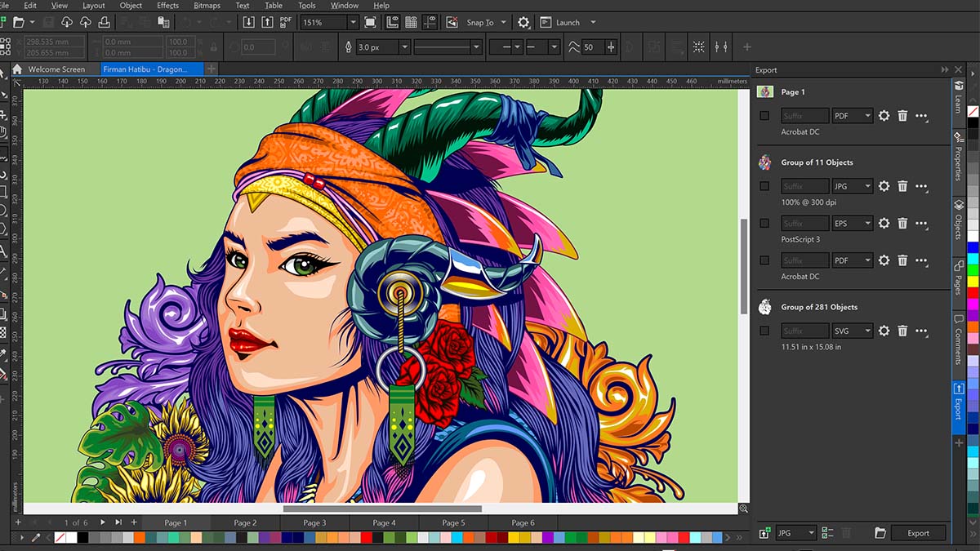980x551 pixels.
Task: Open settings gear for the SVG export row
Action: click(x=884, y=331)
